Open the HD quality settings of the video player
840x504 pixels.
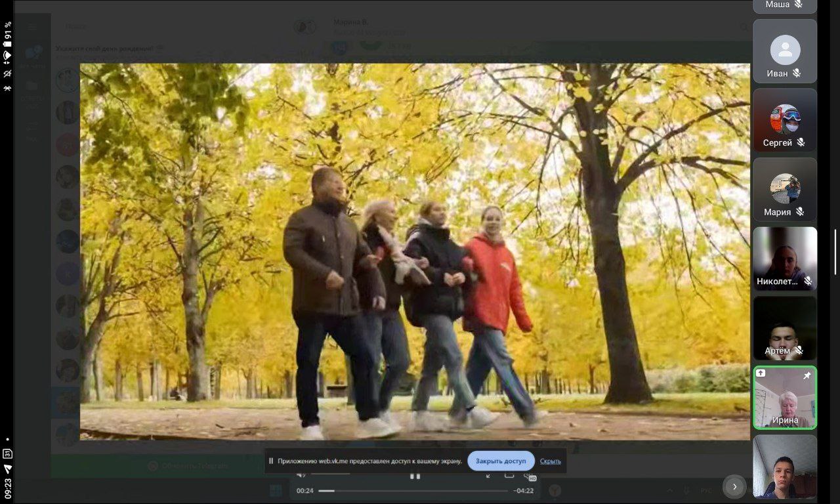[x=530, y=476]
